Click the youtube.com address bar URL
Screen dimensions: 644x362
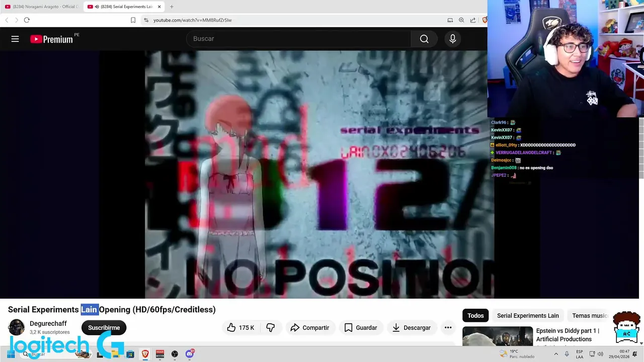coord(192,20)
